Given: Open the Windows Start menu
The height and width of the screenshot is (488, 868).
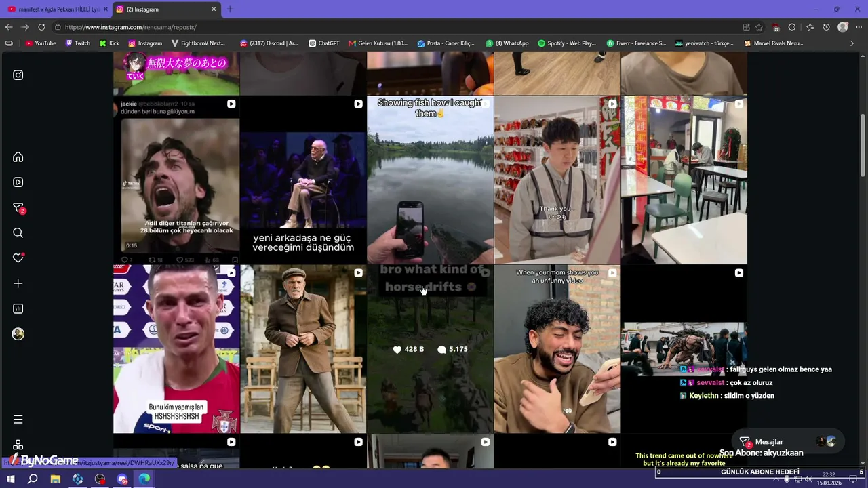Looking at the screenshot, I should click(11, 479).
